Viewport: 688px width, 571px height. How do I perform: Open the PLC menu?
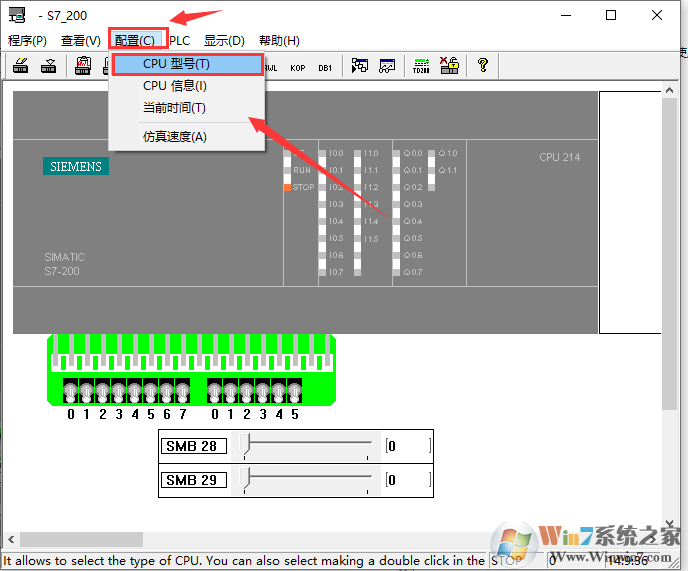(179, 41)
